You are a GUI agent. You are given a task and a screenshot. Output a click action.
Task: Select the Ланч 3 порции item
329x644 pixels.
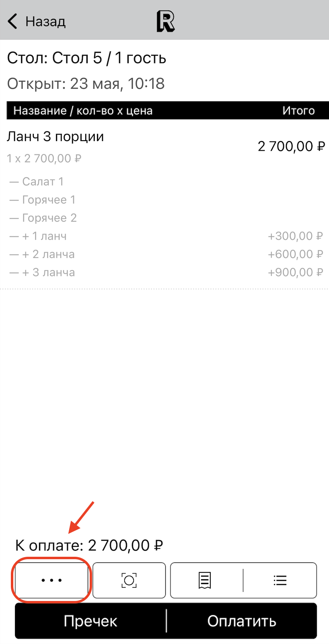pyautogui.click(x=56, y=137)
